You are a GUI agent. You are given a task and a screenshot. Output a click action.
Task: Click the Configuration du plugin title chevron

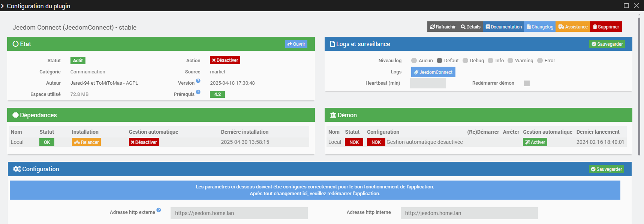(3, 6)
